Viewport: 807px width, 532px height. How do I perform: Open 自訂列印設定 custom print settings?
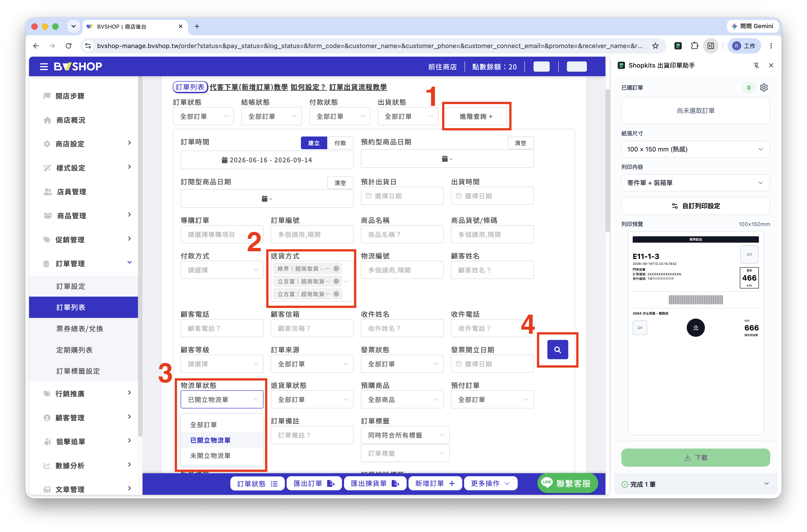[695, 206]
